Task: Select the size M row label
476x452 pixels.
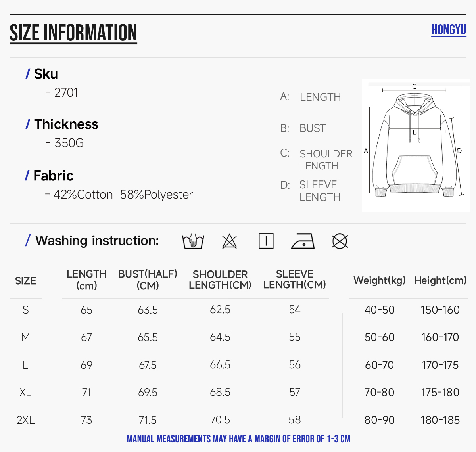Action: point(25,337)
